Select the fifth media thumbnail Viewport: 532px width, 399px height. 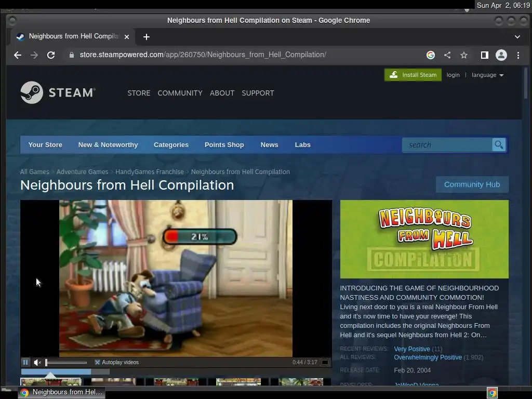[301, 382]
